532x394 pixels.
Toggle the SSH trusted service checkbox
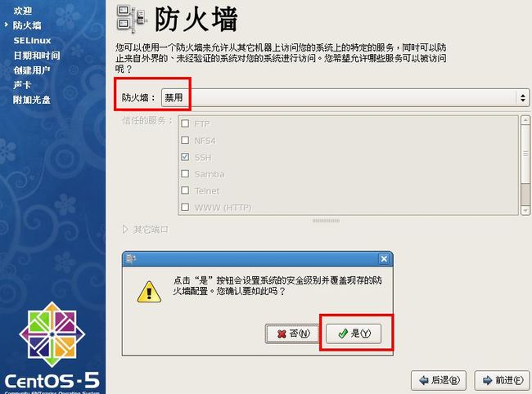[x=185, y=157]
